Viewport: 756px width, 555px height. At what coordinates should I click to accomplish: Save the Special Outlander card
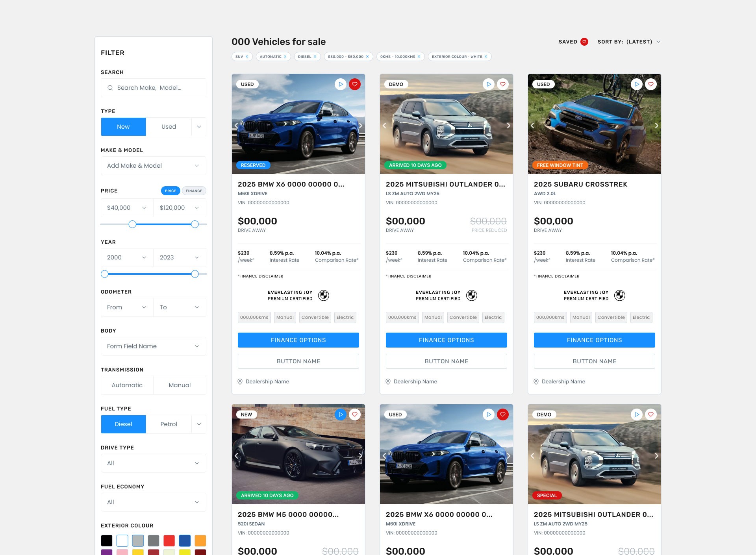coord(651,414)
